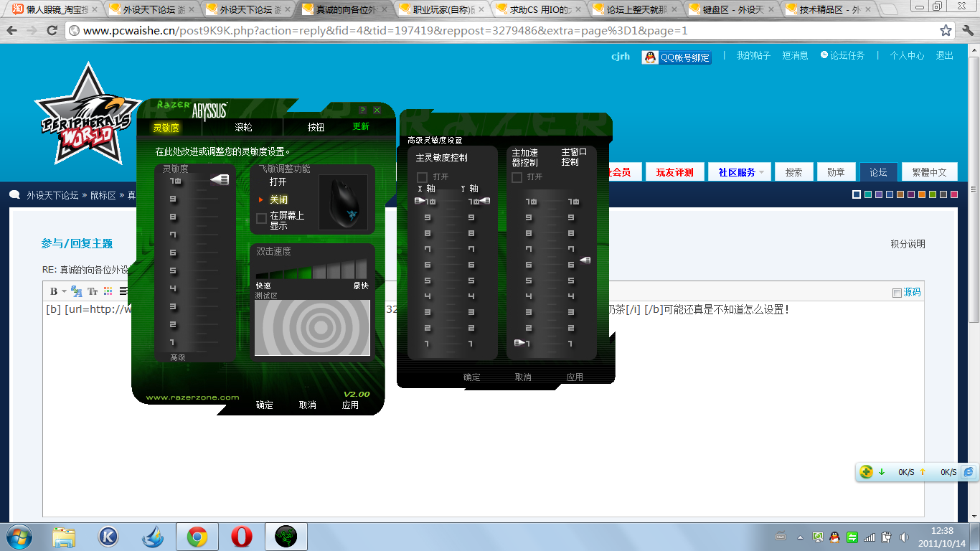
Task: Click the green round icon on the speed widget
Action: [867, 472]
